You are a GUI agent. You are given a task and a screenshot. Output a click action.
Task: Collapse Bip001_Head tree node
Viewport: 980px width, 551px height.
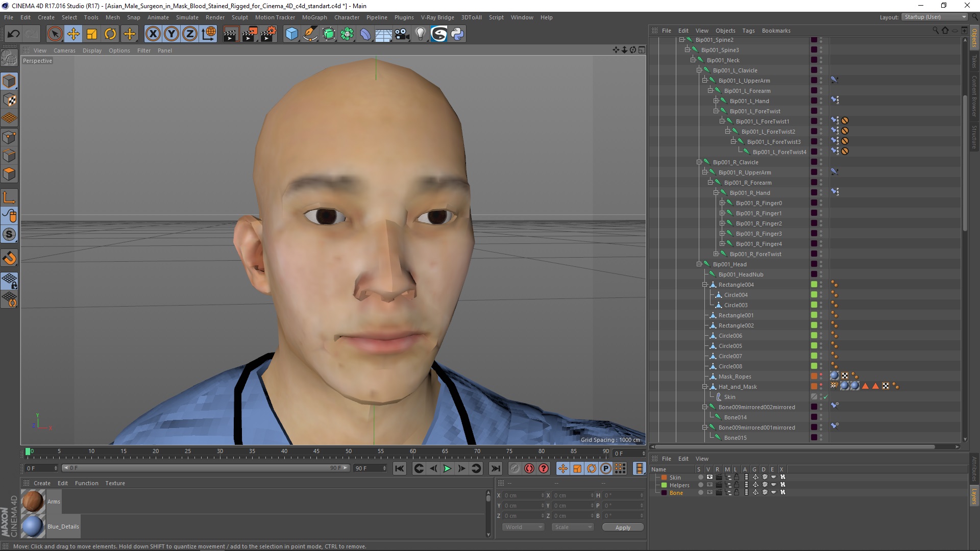pyautogui.click(x=699, y=264)
